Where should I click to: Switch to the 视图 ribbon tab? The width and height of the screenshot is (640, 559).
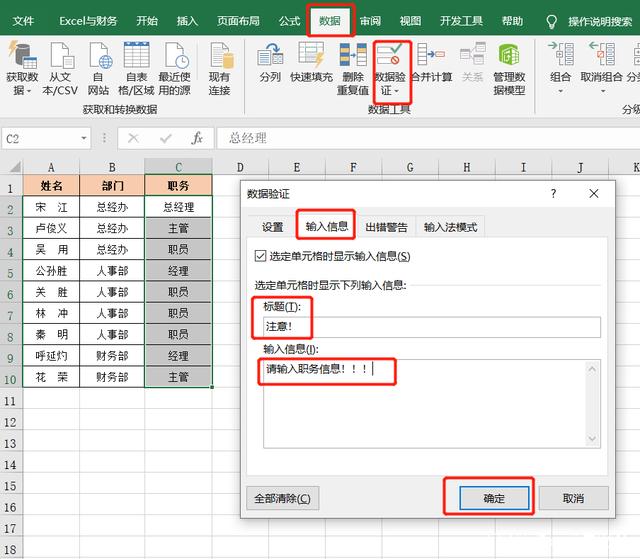coord(410,21)
